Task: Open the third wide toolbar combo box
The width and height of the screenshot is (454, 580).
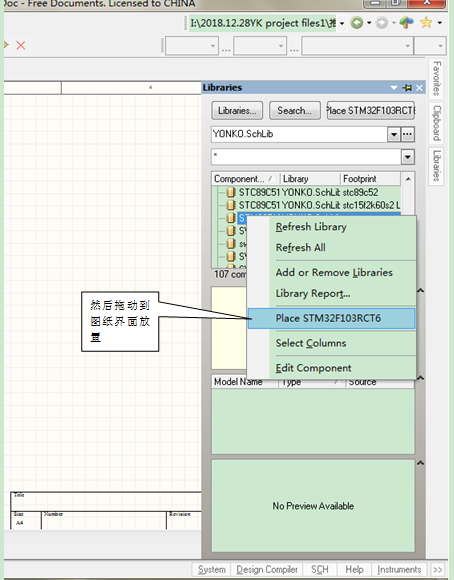Action: (x=357, y=46)
